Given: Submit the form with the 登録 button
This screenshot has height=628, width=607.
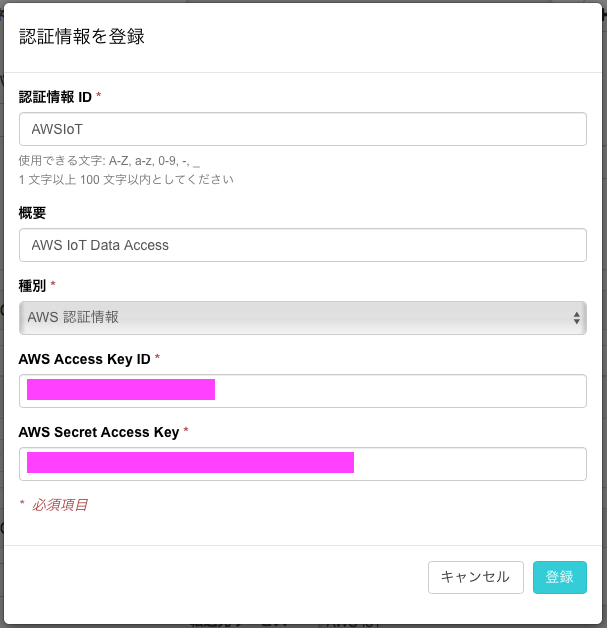Looking at the screenshot, I should tap(560, 577).
